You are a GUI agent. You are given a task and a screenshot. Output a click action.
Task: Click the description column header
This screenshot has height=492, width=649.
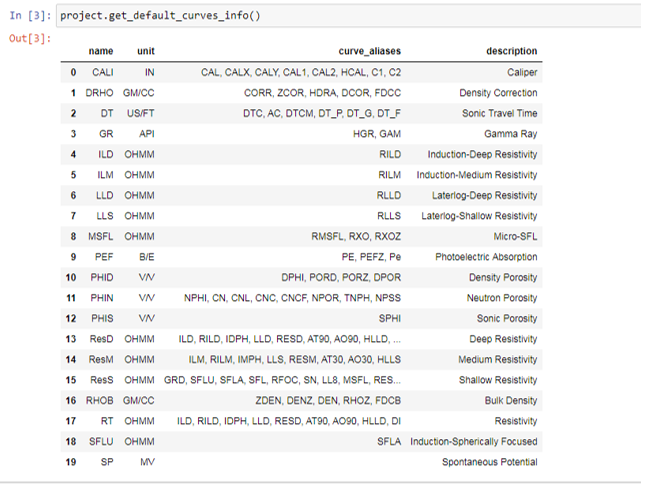(x=512, y=51)
